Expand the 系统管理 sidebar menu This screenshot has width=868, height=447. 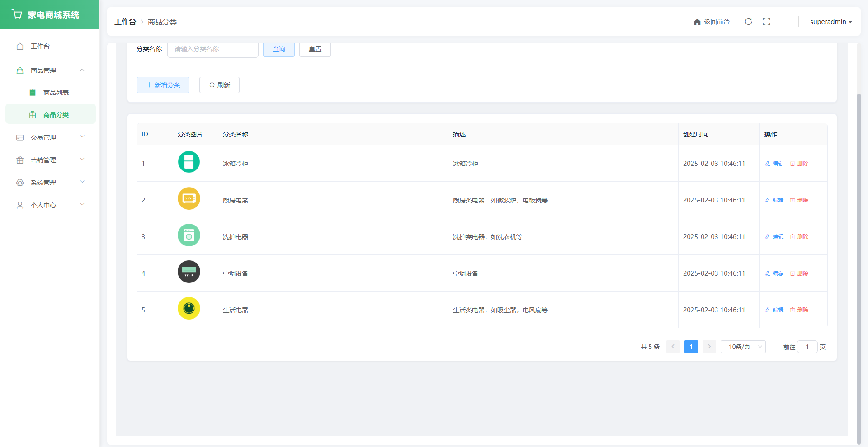click(50, 183)
